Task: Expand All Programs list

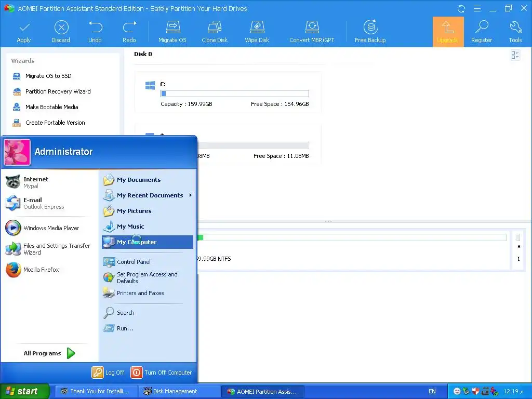Action: tap(49, 353)
